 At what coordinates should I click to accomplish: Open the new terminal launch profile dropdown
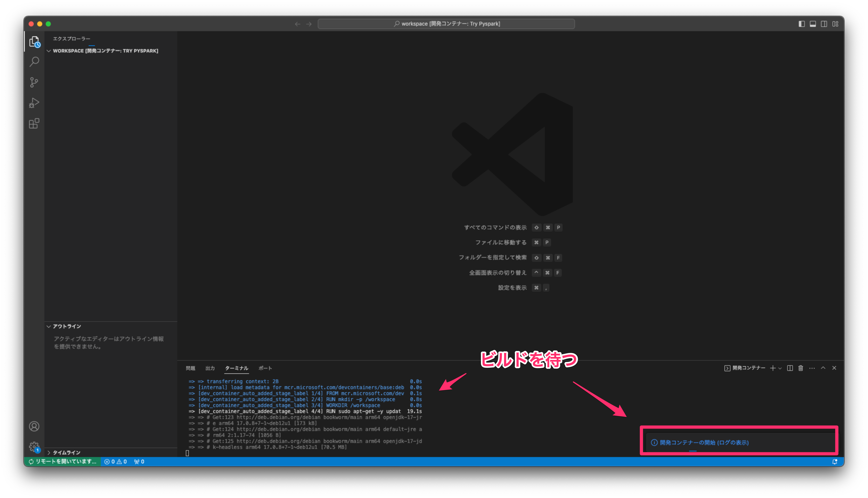[x=780, y=368]
